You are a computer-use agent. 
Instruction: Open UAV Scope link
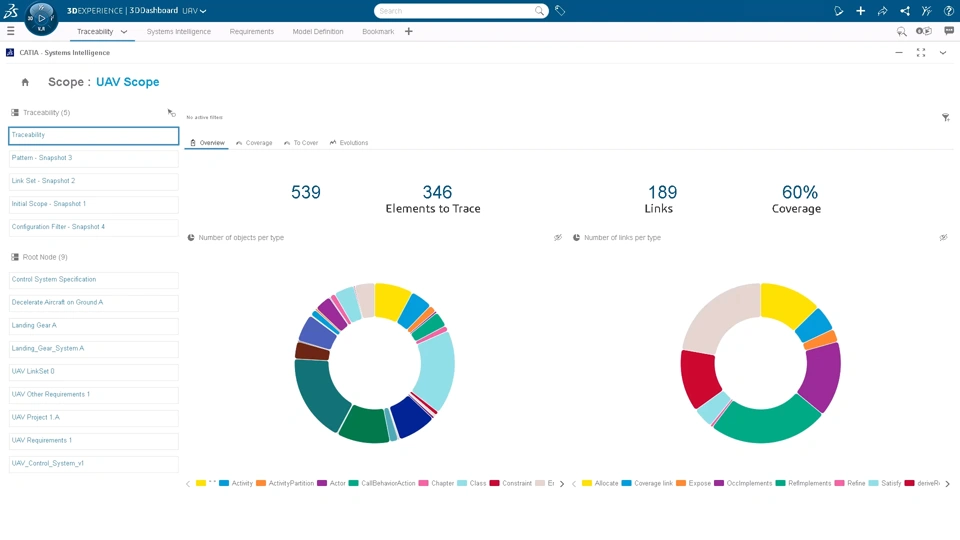(x=127, y=82)
